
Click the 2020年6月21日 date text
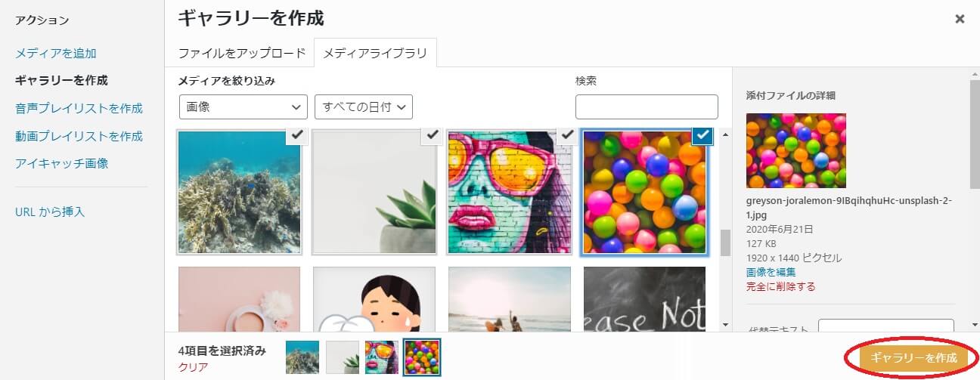[778, 229]
